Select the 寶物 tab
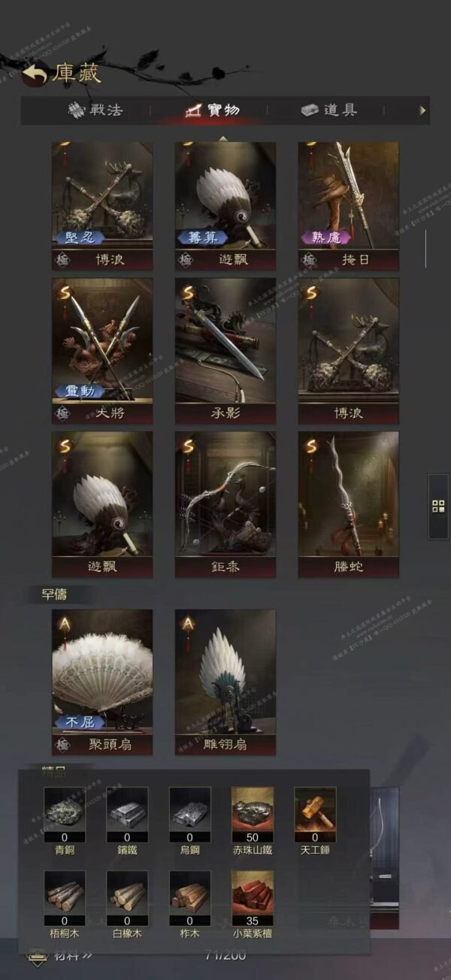 [x=213, y=110]
